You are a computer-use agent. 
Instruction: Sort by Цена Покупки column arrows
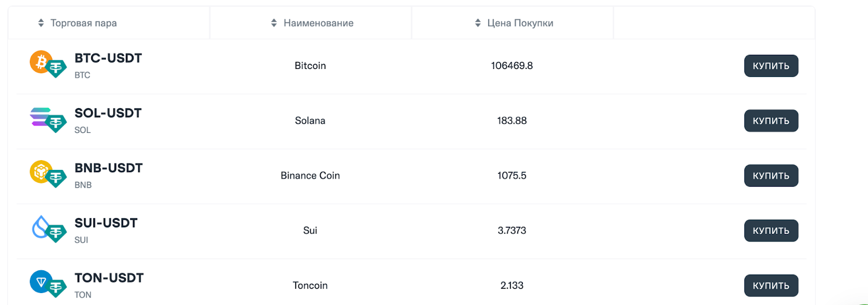click(478, 23)
